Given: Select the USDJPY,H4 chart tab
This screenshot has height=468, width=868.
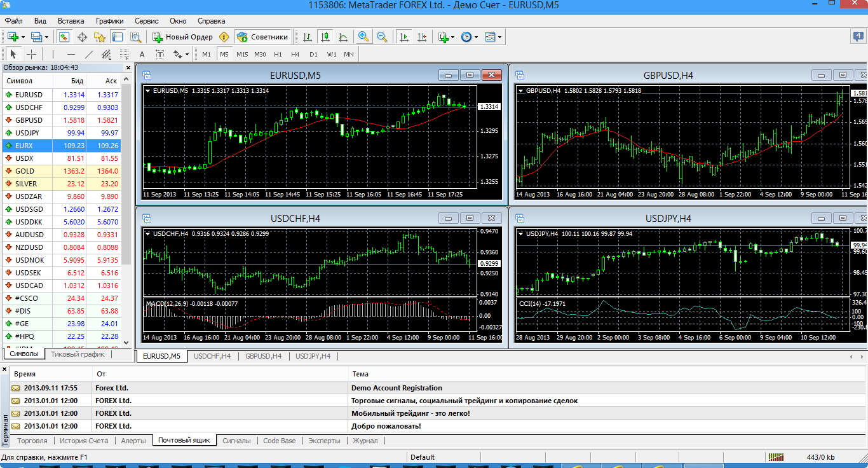Looking at the screenshot, I should [x=313, y=357].
